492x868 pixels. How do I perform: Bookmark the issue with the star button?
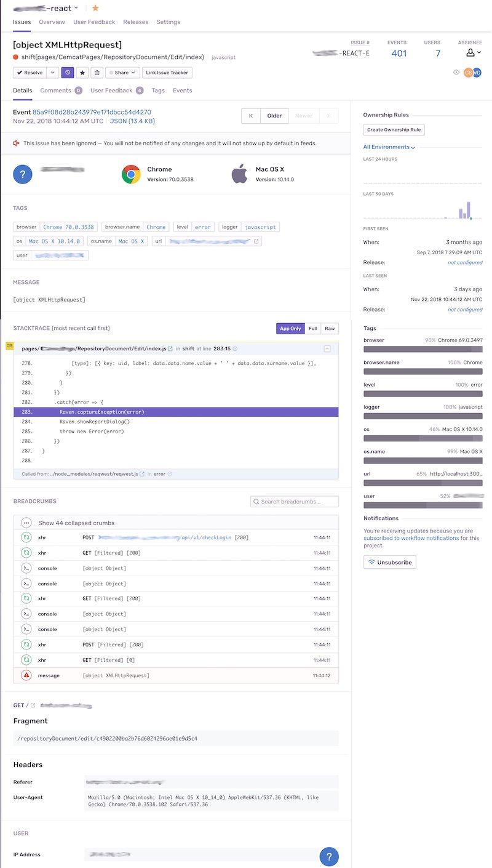(82, 73)
